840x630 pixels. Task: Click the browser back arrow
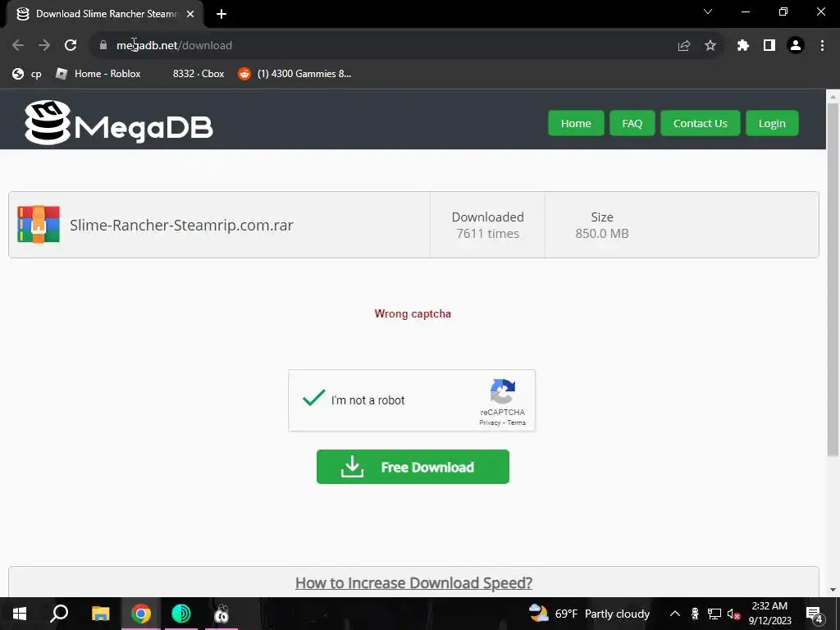(18, 46)
